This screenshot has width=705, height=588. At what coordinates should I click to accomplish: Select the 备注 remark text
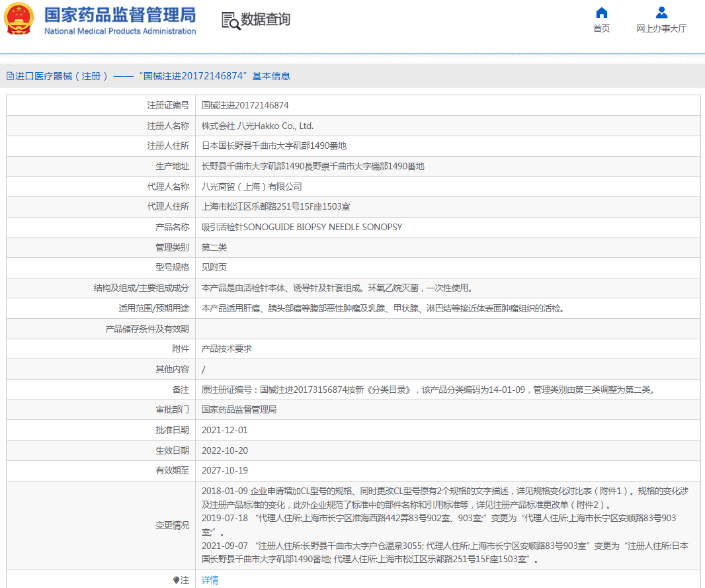[x=429, y=390]
